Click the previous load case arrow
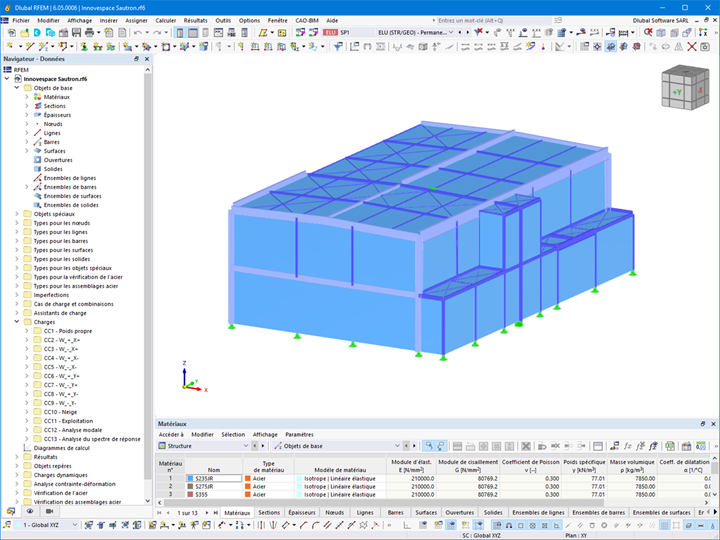Viewport: 720px width, 540px height. tap(461, 33)
